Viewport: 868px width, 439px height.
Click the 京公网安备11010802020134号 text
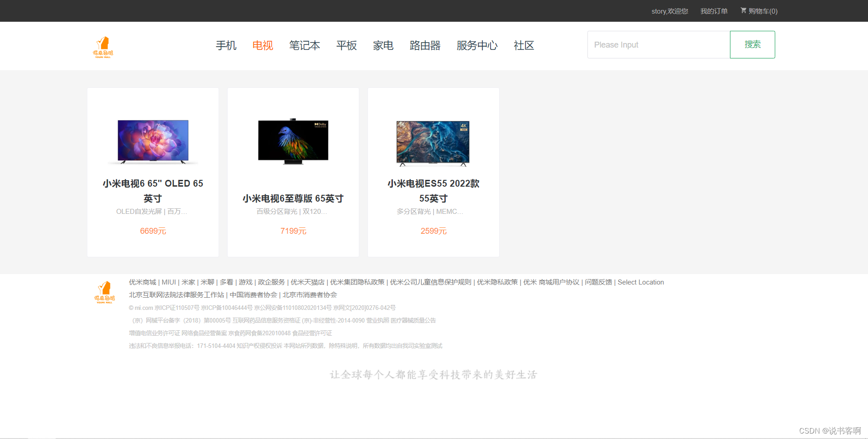point(293,308)
